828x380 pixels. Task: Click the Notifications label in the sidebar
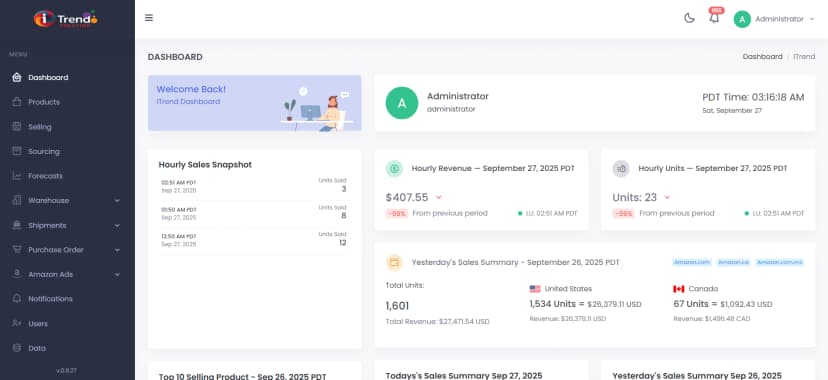click(x=50, y=299)
